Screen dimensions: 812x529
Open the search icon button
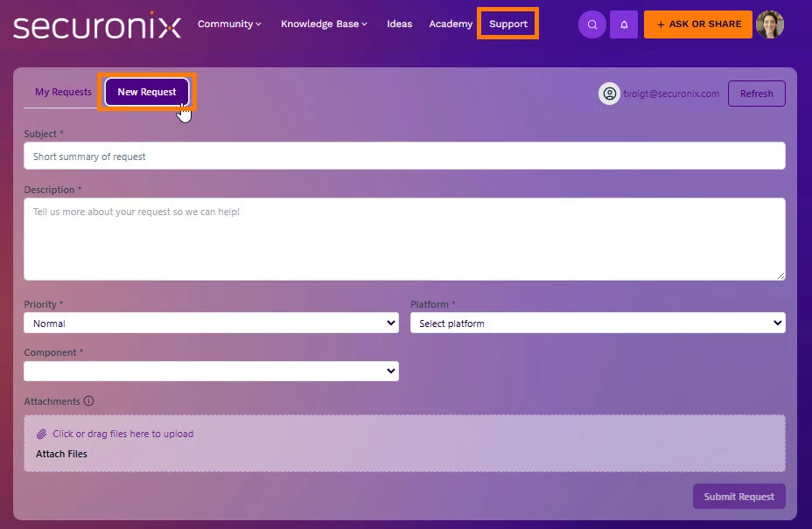click(x=591, y=24)
